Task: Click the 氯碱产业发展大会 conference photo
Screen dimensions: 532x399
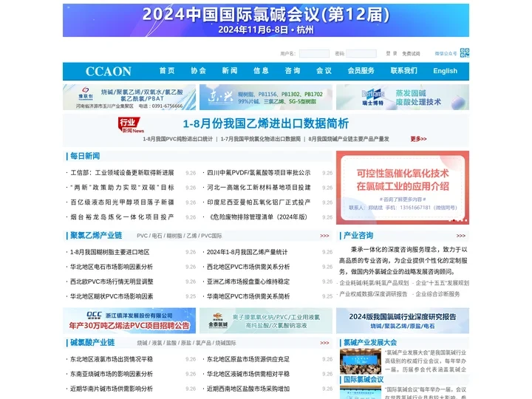Action: coord(361,361)
